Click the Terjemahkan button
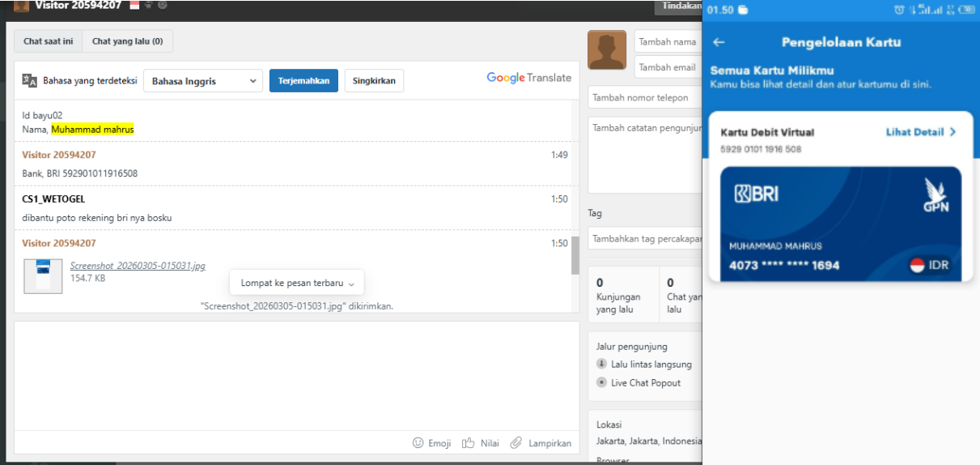980x465 pixels. 303,81
